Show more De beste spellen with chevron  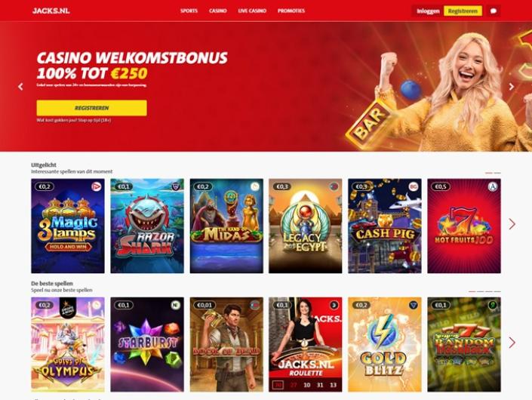tap(512, 343)
